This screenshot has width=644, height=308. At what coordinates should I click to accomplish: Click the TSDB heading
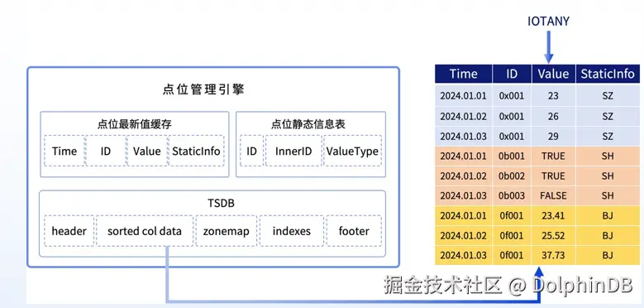(x=221, y=203)
